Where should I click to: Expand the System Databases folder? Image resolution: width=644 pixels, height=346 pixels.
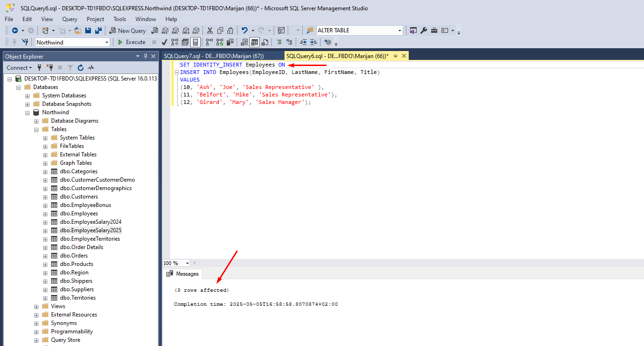[27, 96]
